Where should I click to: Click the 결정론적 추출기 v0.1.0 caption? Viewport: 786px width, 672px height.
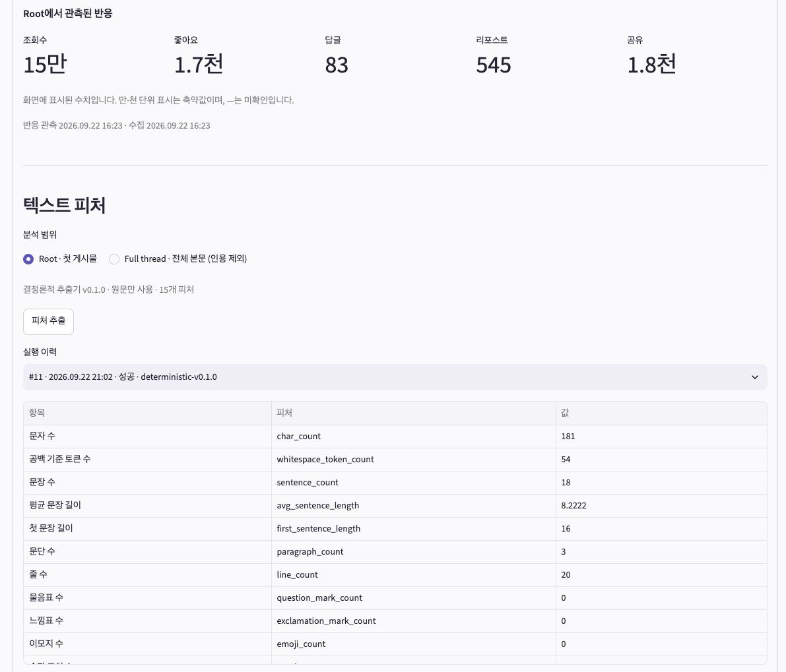[x=108, y=290]
